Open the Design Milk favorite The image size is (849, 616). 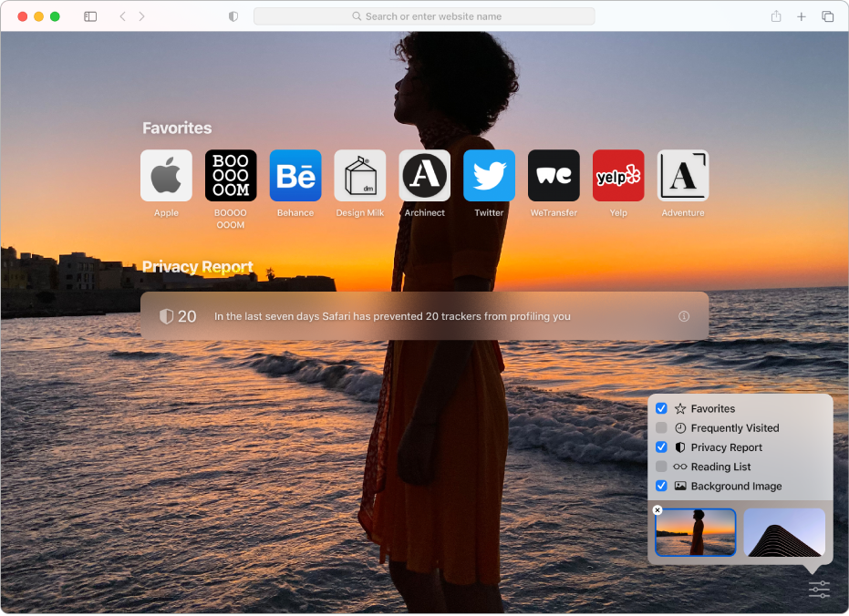tap(360, 175)
